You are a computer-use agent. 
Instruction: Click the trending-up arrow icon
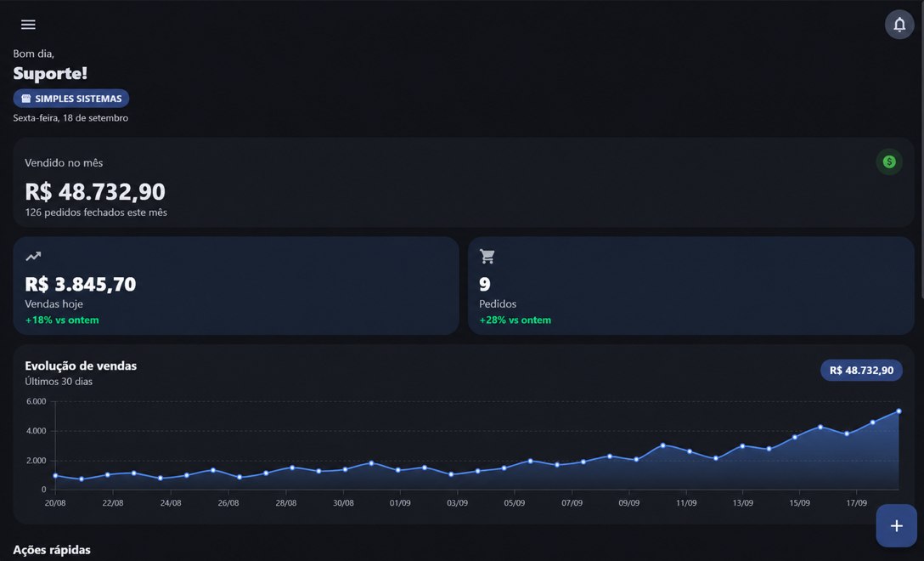pos(33,256)
